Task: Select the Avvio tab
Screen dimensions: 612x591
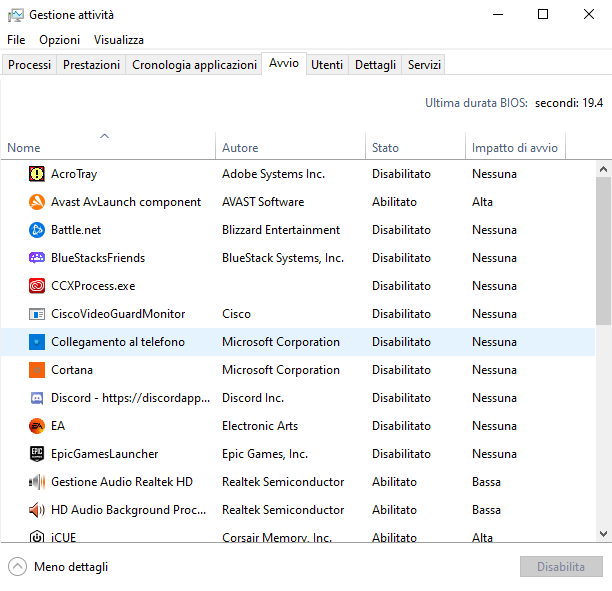Action: pyautogui.click(x=284, y=63)
